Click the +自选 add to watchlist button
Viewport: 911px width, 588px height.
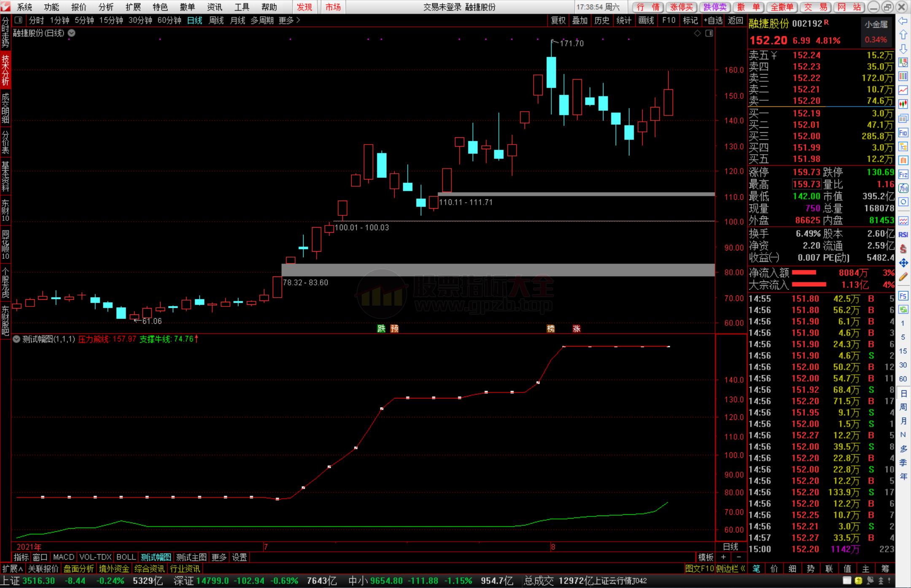pos(713,20)
